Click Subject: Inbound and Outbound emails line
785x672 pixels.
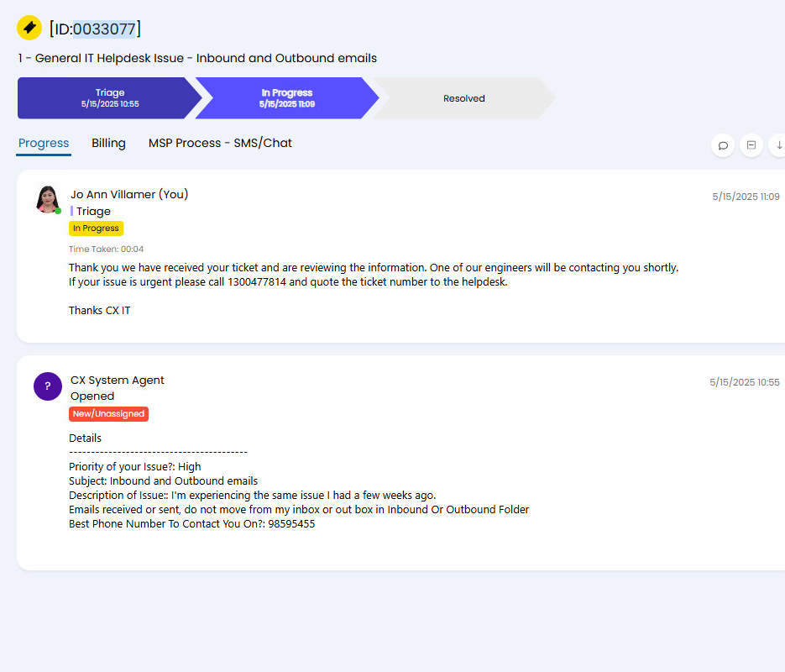[163, 481]
